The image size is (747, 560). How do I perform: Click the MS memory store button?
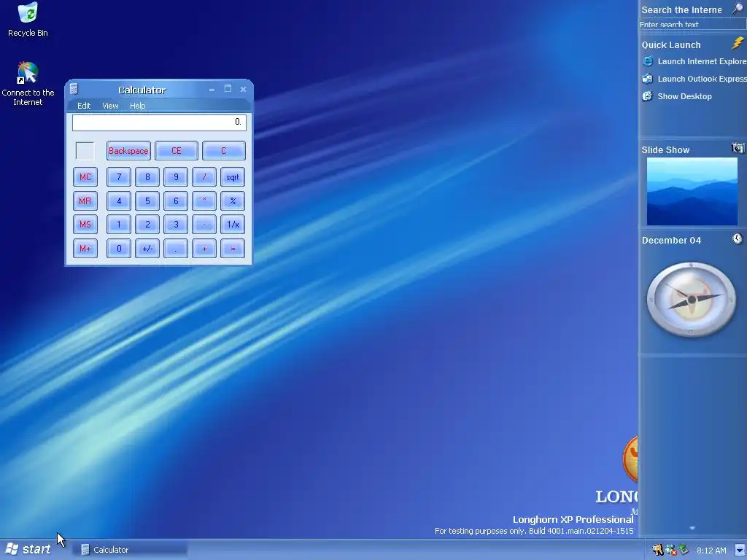pos(85,225)
